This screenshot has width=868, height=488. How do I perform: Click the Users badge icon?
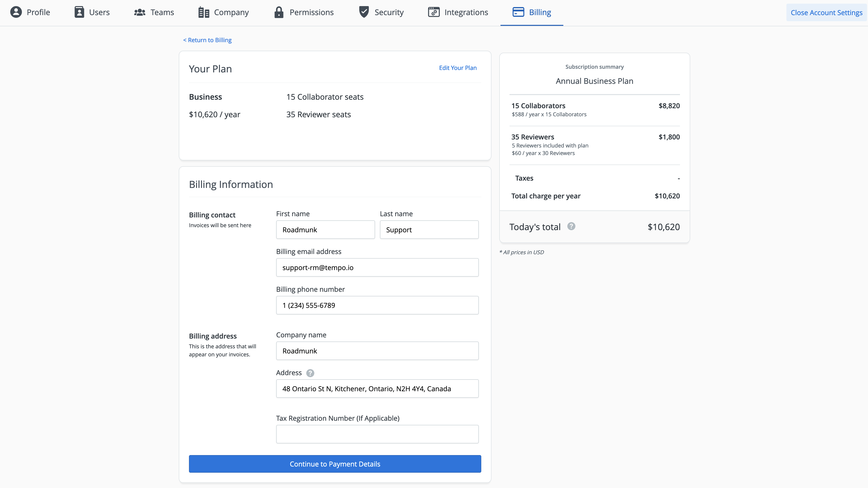click(x=79, y=12)
